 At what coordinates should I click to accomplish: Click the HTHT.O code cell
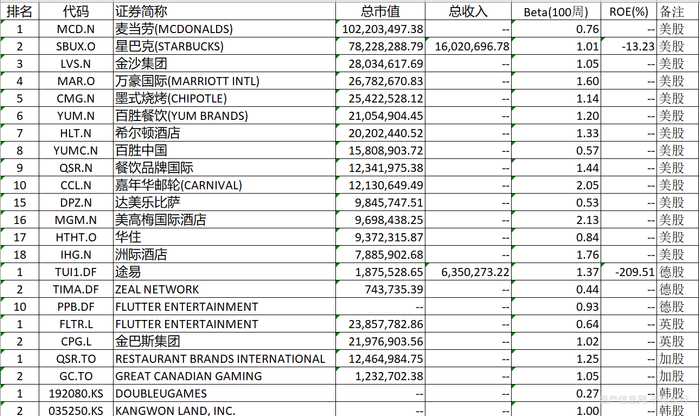pyautogui.click(x=76, y=237)
